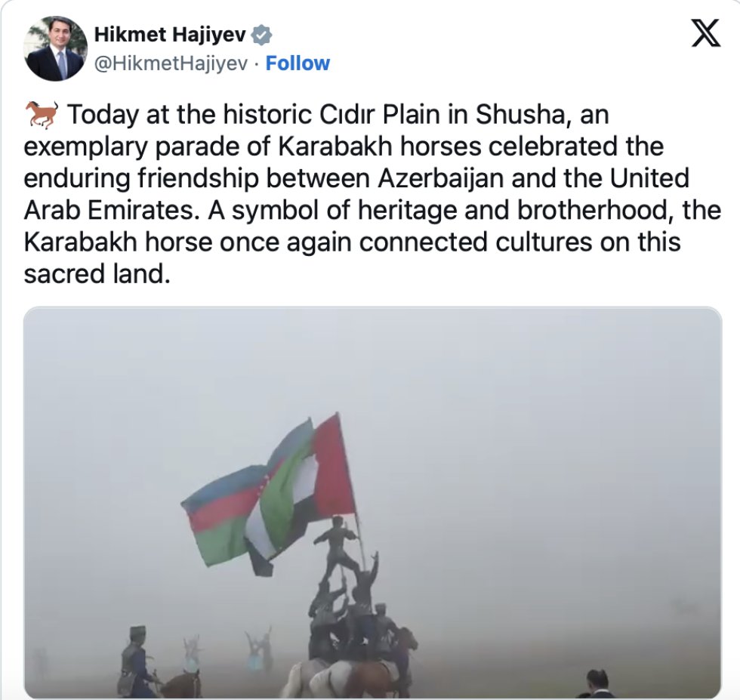Click the closing words "sacred land."
This screenshot has width=740, height=700.
click(97, 274)
